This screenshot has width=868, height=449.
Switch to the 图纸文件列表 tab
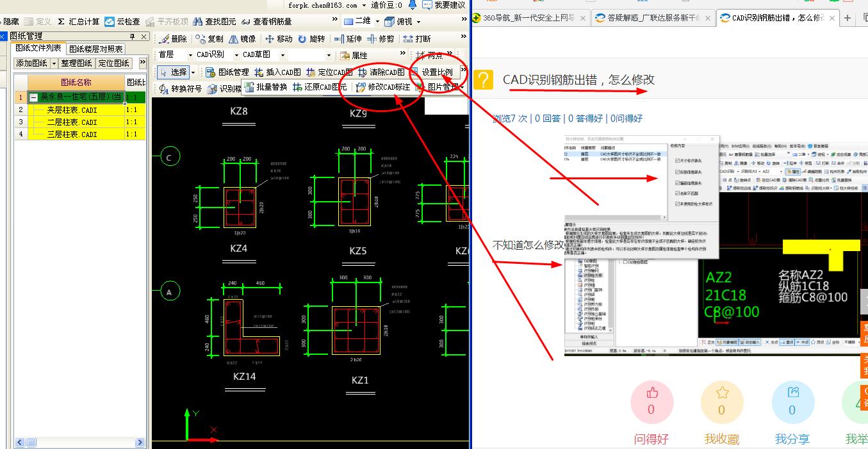(38, 48)
